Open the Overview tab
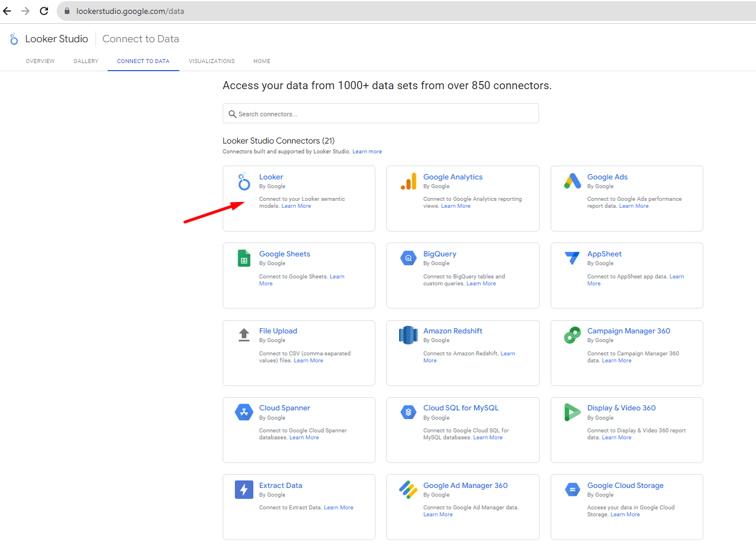Screen dimensions: 756x547 point(40,61)
